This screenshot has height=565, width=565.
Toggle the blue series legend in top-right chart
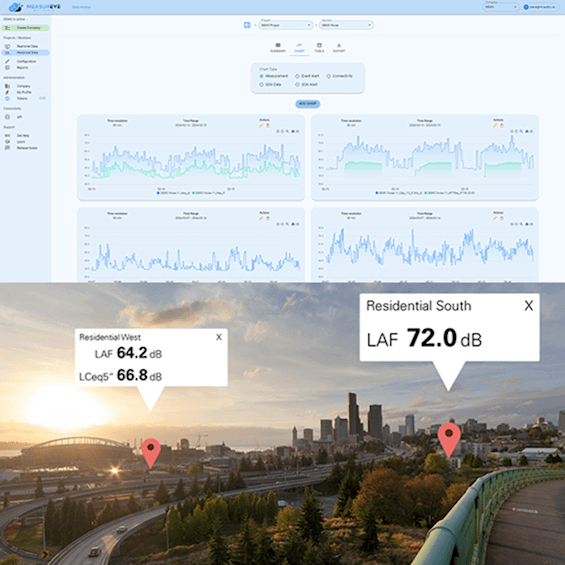(x=399, y=193)
